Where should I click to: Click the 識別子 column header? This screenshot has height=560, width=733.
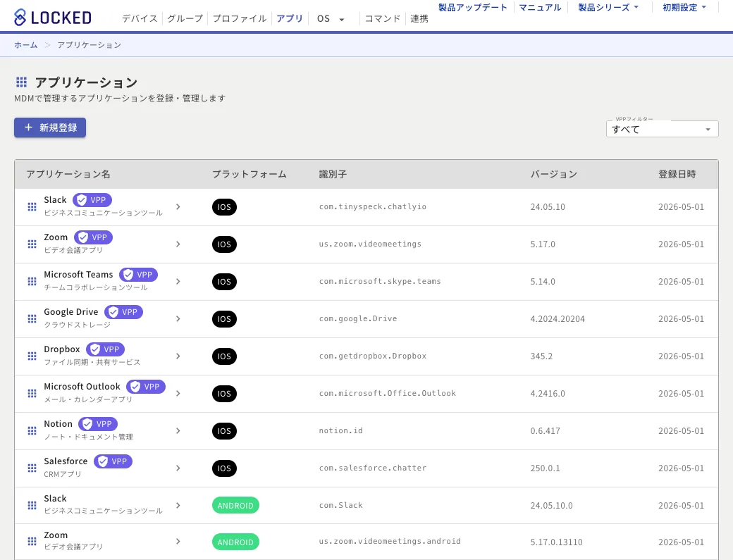[333, 174]
